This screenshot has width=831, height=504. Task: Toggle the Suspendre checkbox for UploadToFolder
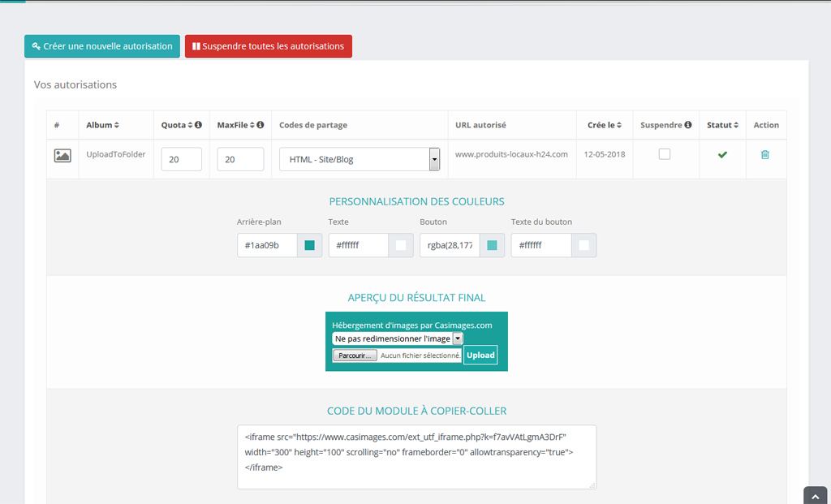coord(665,154)
